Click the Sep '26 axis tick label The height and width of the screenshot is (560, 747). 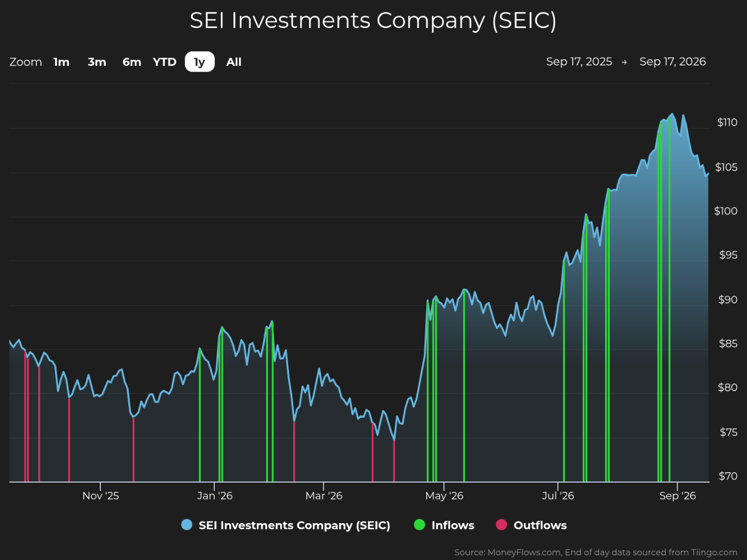[x=677, y=496]
